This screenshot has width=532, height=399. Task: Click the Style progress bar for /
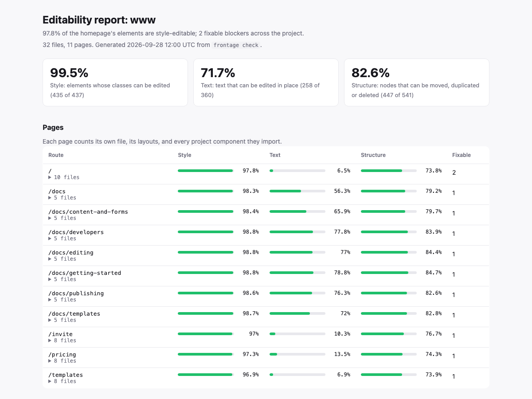click(206, 171)
